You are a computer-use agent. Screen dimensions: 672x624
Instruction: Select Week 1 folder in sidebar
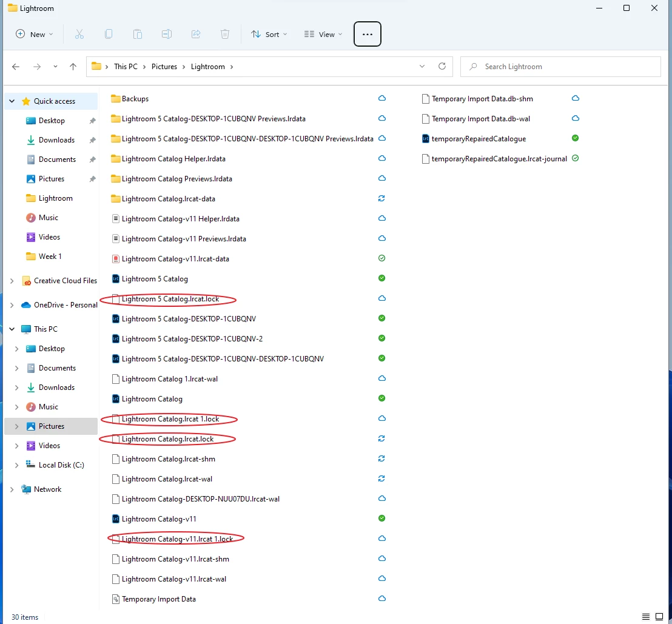pos(50,257)
